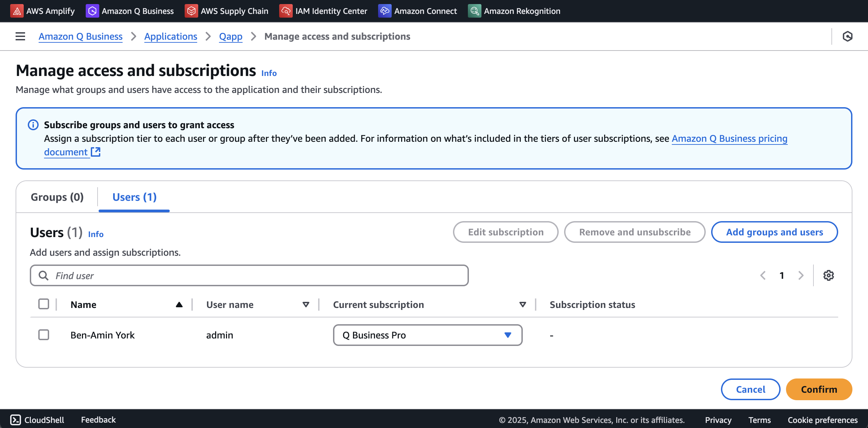The image size is (868, 428).
Task: Open the Q Business Pro subscription dropdown
Action: [427, 335]
